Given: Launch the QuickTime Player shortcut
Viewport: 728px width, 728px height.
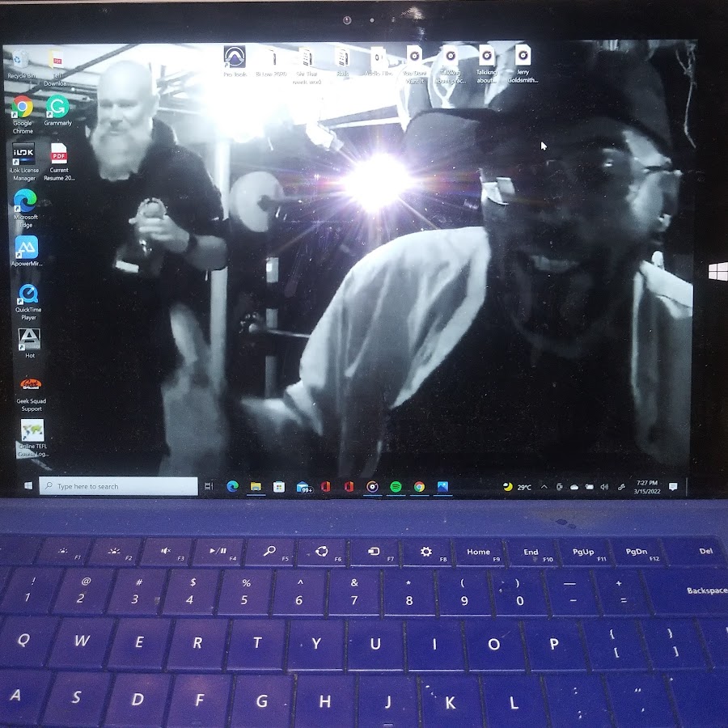Looking at the screenshot, I should [x=28, y=302].
